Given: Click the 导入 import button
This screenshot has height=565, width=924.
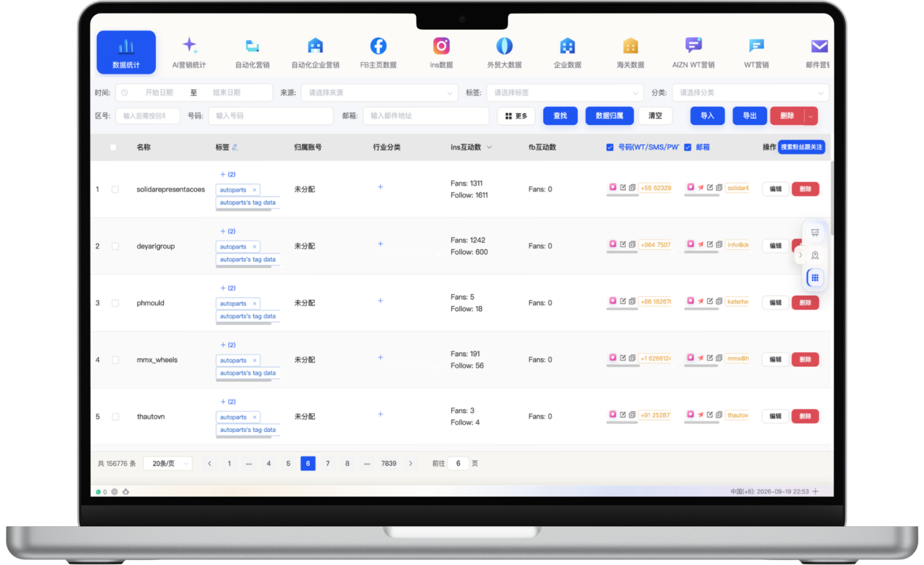Looking at the screenshot, I should click(708, 116).
